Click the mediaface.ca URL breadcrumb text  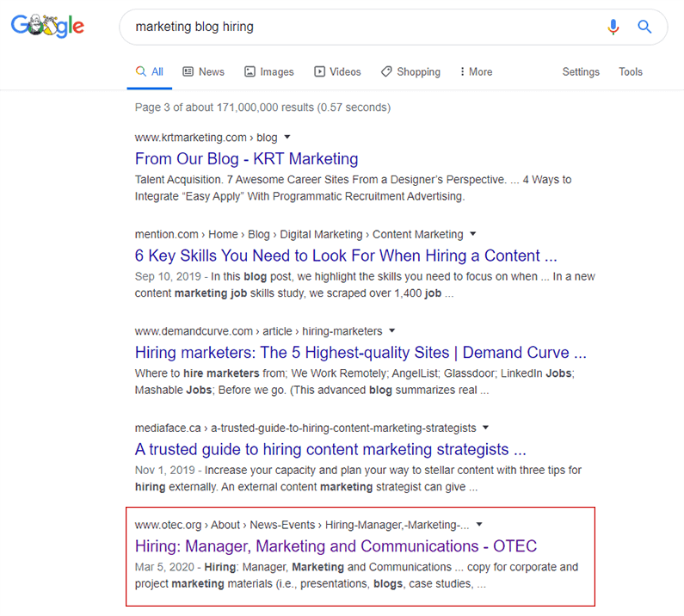305,428
